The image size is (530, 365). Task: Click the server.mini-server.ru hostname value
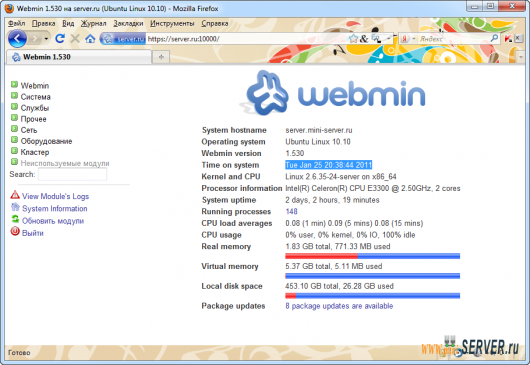(319, 130)
